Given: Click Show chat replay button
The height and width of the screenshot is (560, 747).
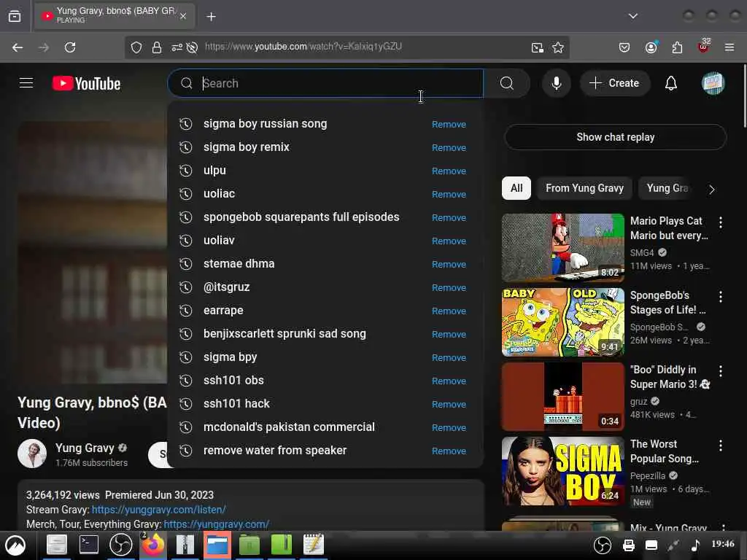Looking at the screenshot, I should point(615,137).
